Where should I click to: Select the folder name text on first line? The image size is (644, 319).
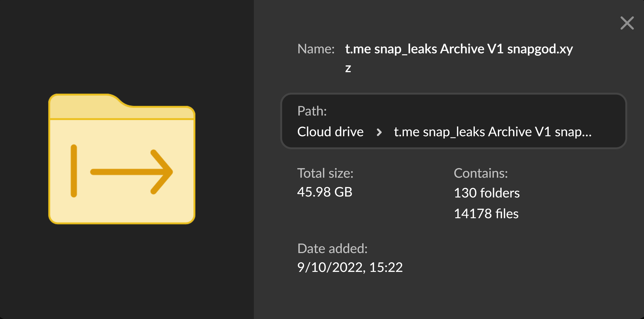(x=459, y=49)
